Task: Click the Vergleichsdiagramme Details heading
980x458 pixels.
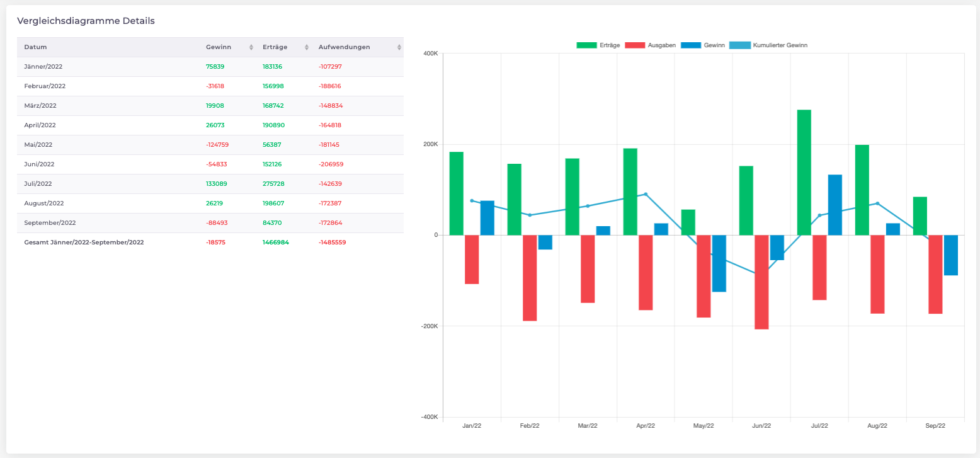Action: pyautogui.click(x=86, y=21)
